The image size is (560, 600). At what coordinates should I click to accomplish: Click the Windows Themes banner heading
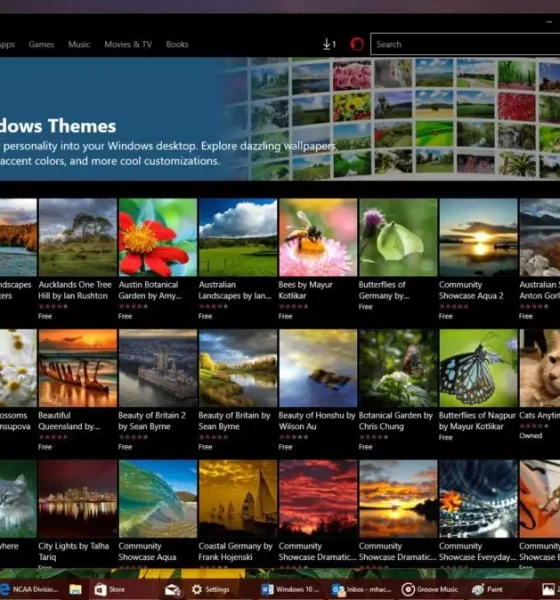[x=58, y=126]
